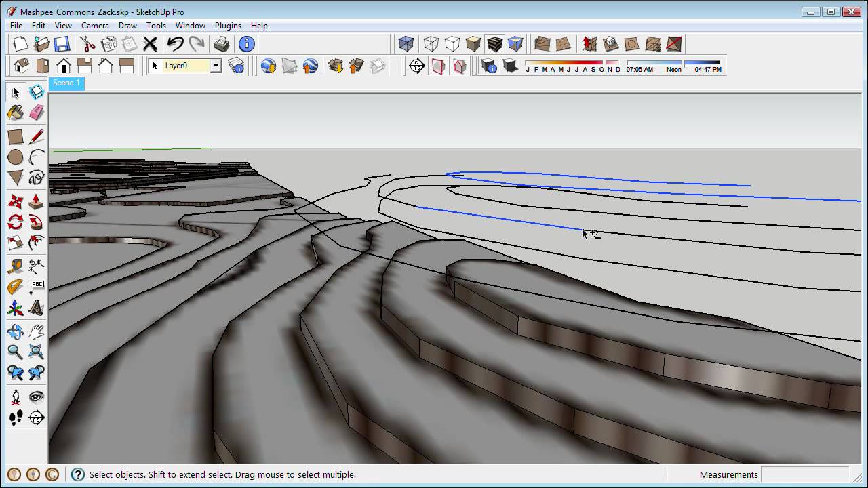The width and height of the screenshot is (868, 488).
Task: Select the Freehand drawing tool
Action: click(x=37, y=178)
